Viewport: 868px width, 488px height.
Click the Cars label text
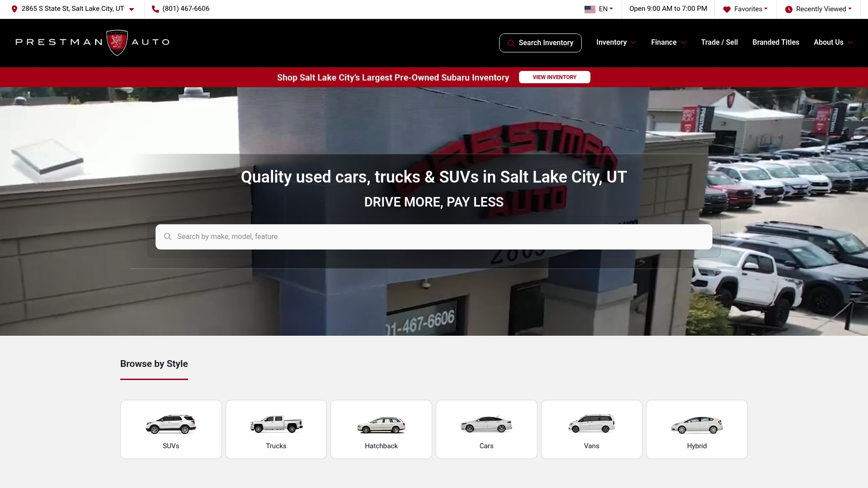point(486,446)
